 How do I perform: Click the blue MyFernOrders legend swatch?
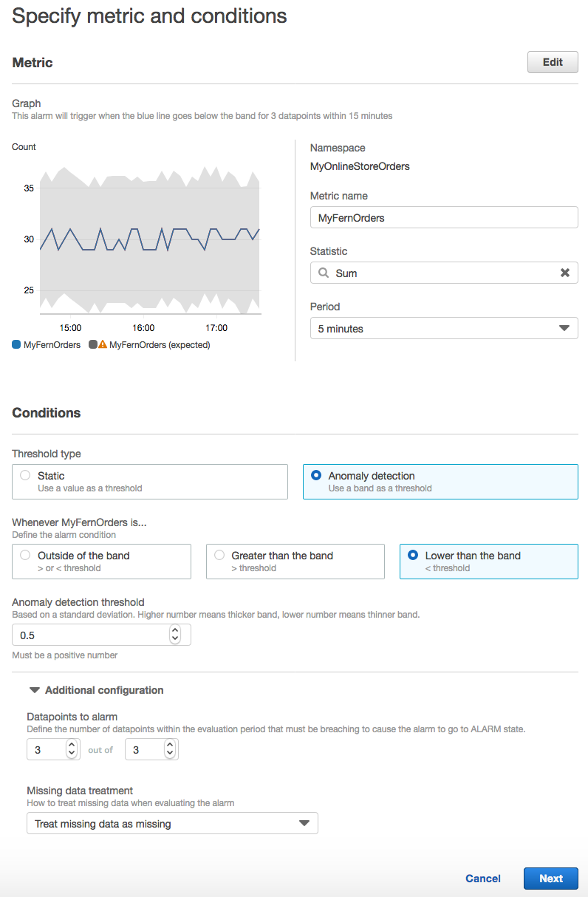tap(16, 344)
